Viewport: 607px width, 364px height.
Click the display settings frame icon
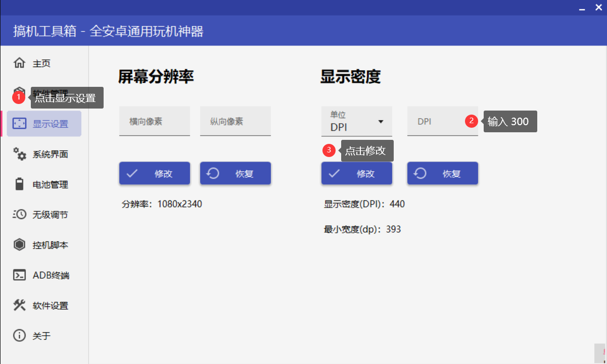[20, 124]
